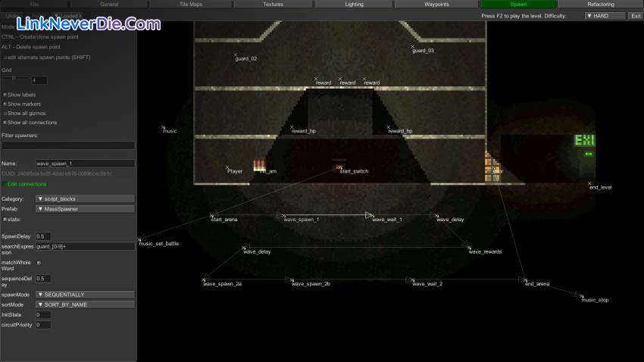
Task: Open the Refactoring tab
Action: (601, 4)
